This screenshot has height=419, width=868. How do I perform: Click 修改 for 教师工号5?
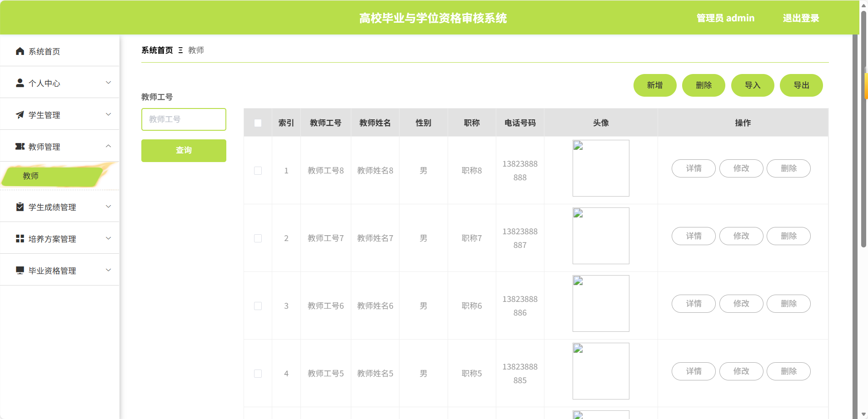click(x=741, y=371)
